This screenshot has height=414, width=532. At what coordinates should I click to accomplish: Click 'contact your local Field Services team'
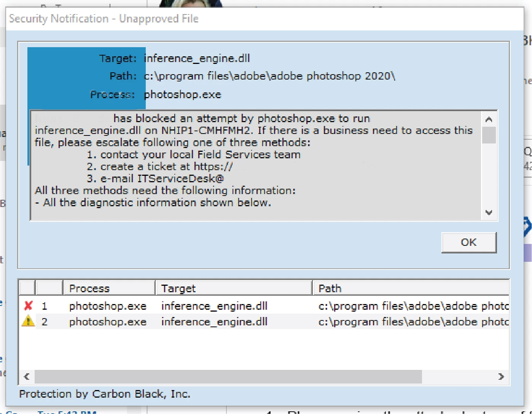click(x=194, y=154)
